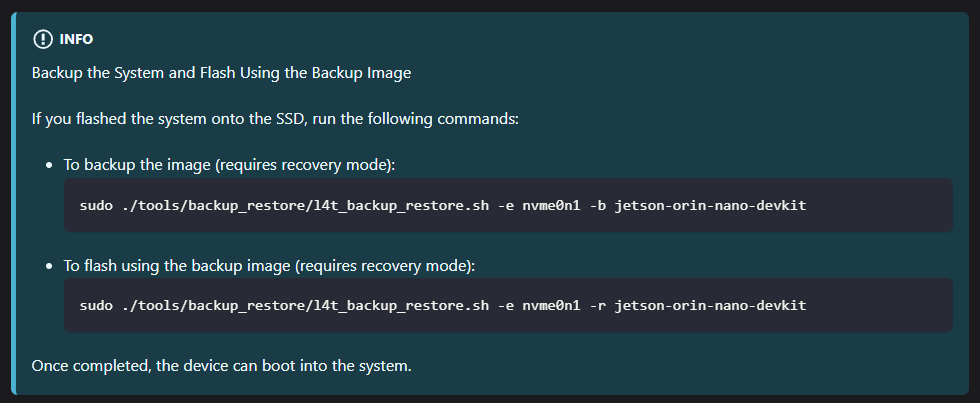Click the first bullet point dot
The image size is (980, 403).
(x=49, y=166)
